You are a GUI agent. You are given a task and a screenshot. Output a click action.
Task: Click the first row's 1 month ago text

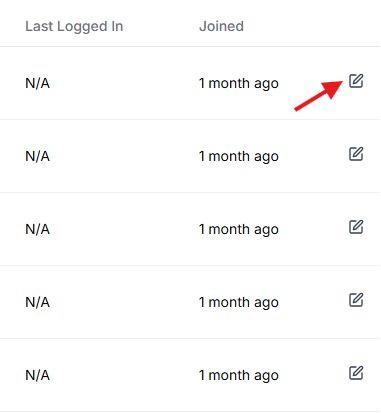239,83
